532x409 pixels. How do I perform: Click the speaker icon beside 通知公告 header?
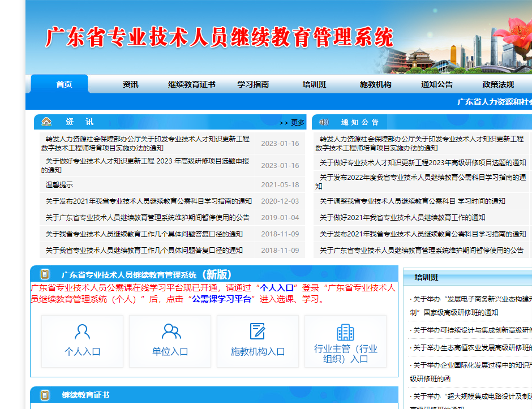(x=324, y=122)
